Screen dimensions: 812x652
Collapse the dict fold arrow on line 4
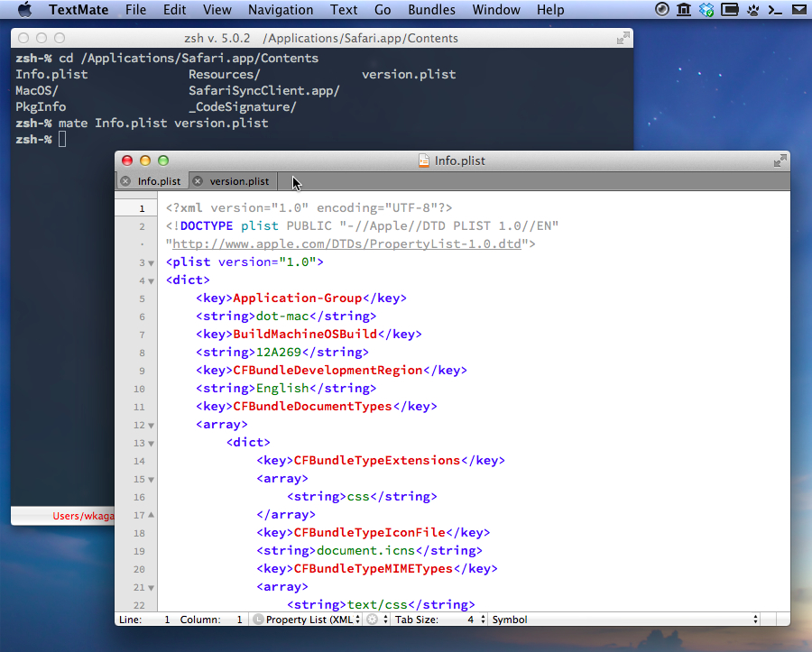[152, 281]
